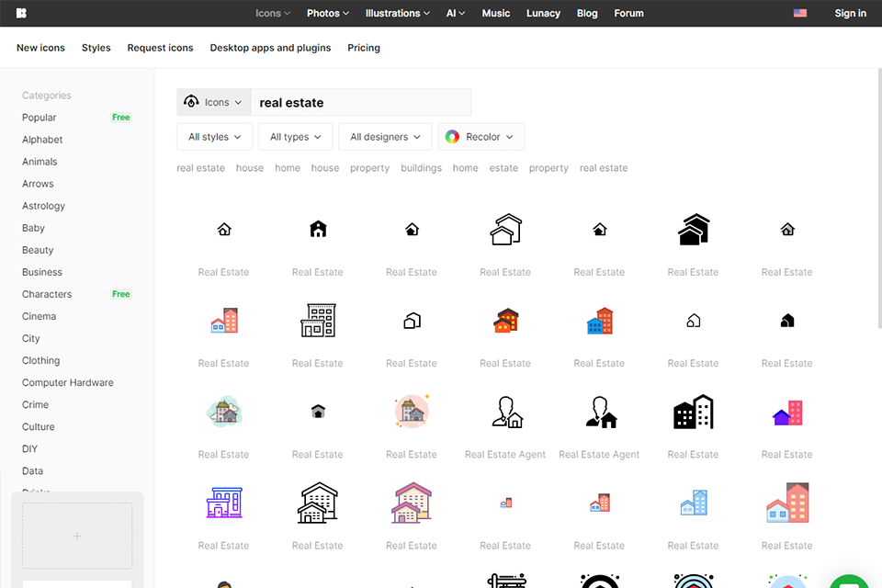
Task: Select the black outlined house with tall building icon
Action: tap(318, 503)
